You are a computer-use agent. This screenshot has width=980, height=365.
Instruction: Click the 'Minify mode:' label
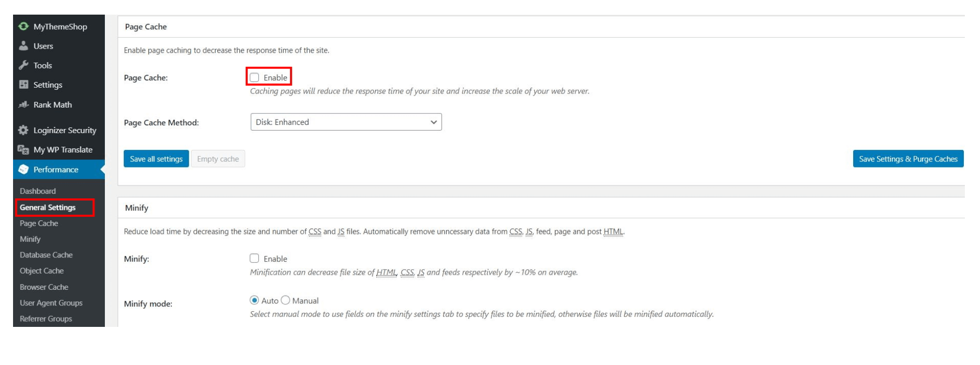148,304
